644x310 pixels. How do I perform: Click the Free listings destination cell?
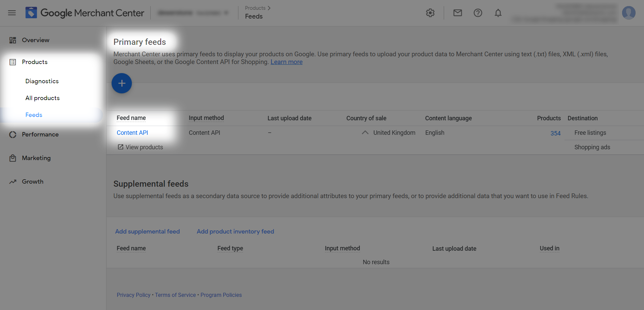[590, 133]
